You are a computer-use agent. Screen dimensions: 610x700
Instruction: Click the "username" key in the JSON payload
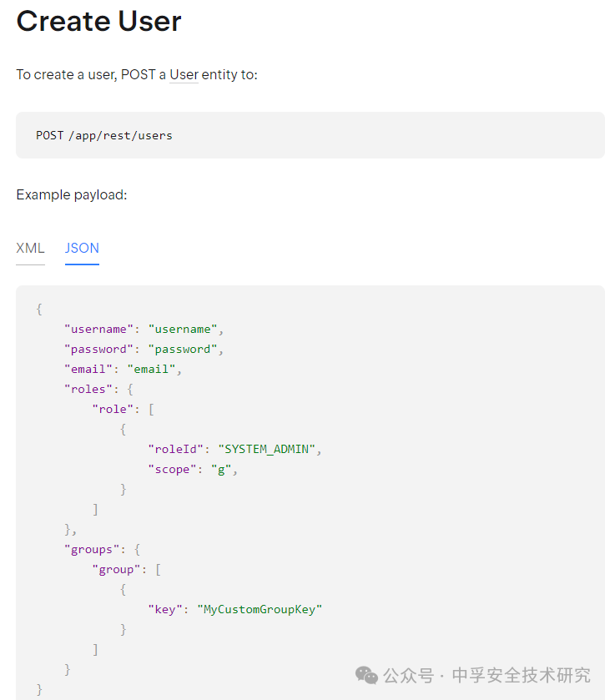[98, 330]
